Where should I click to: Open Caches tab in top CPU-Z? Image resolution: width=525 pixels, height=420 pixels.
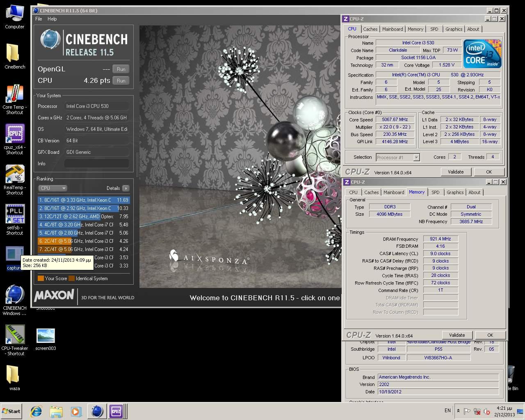tap(370, 29)
